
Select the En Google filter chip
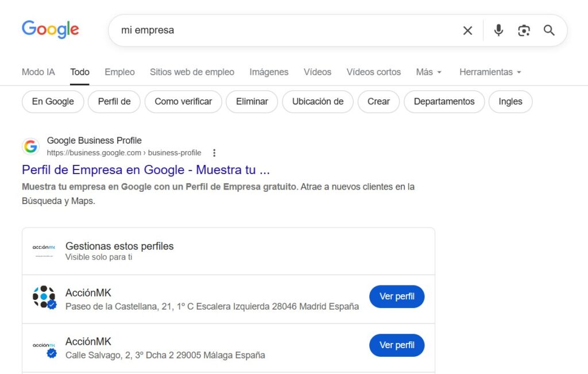pos(52,101)
